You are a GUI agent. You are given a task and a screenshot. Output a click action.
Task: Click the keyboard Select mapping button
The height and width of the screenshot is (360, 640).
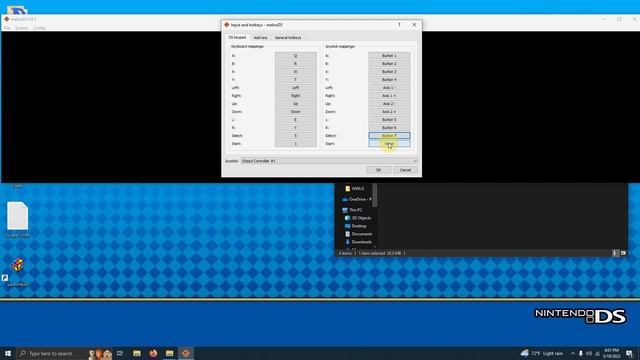coord(296,136)
